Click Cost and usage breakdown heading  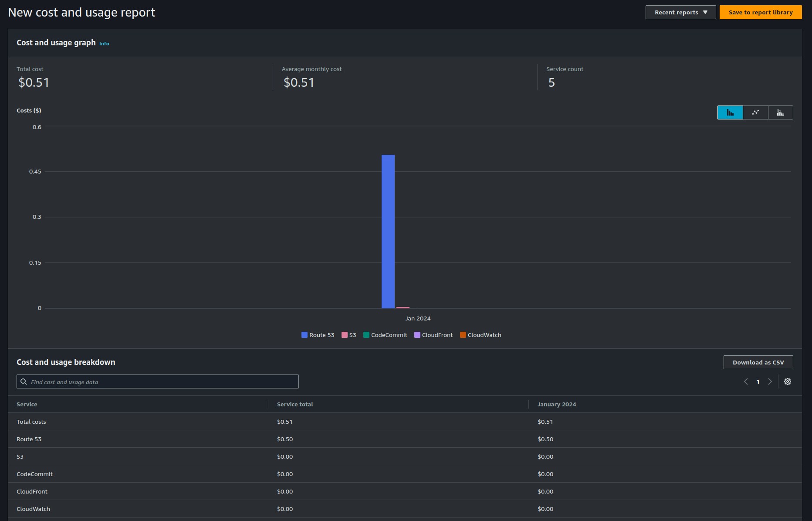coord(66,362)
